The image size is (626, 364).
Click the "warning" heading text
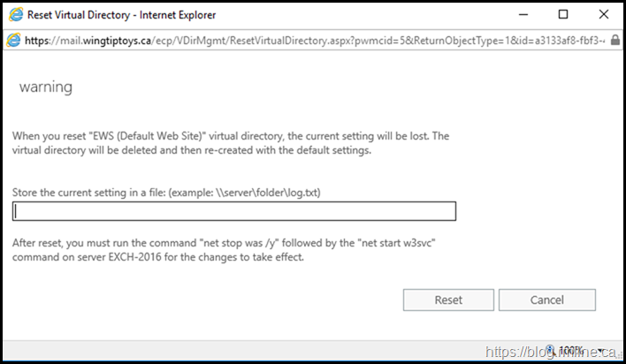[x=45, y=88]
